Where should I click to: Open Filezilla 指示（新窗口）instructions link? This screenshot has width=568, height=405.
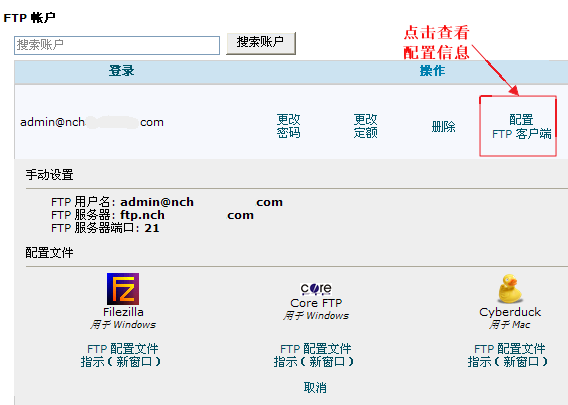tap(121, 362)
